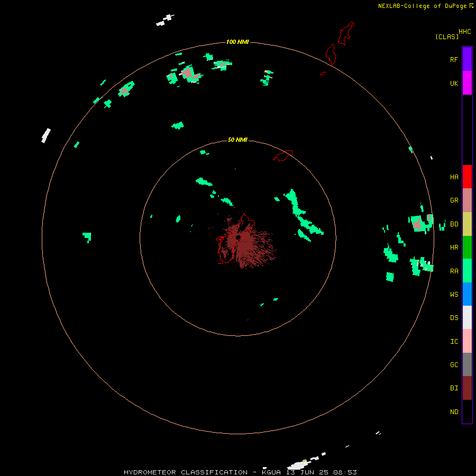The height and width of the screenshot is (476, 476).
Task: Select the red HA legend color
Action: click(x=467, y=177)
